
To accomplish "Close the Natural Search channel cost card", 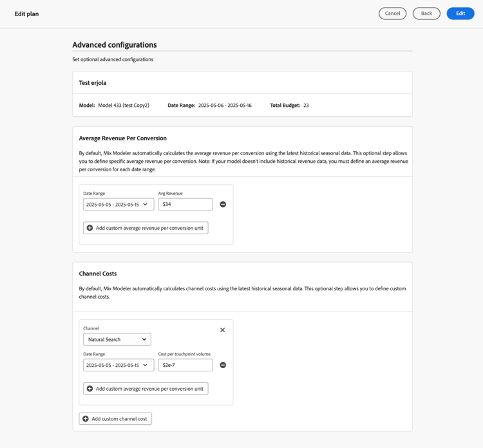I will tap(223, 330).
